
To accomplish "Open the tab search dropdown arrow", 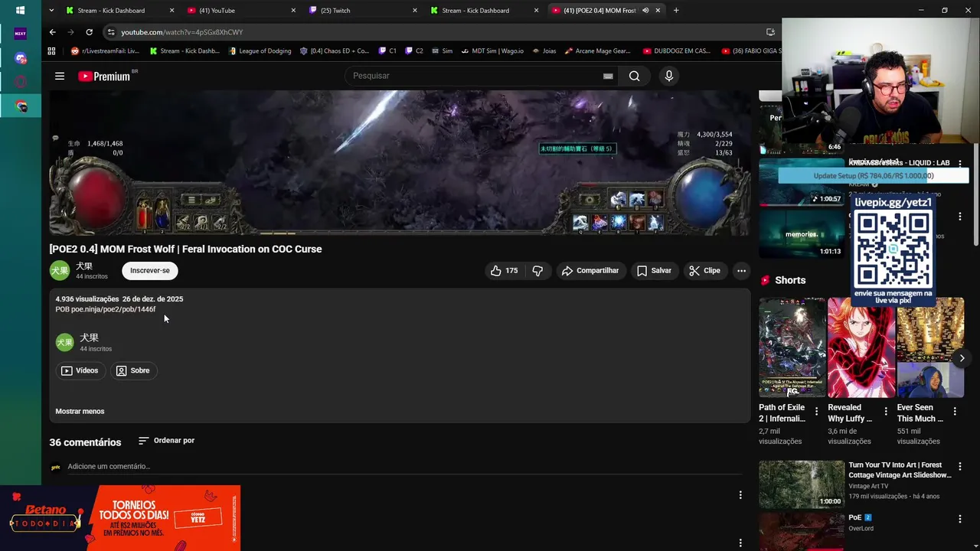I will point(51,11).
